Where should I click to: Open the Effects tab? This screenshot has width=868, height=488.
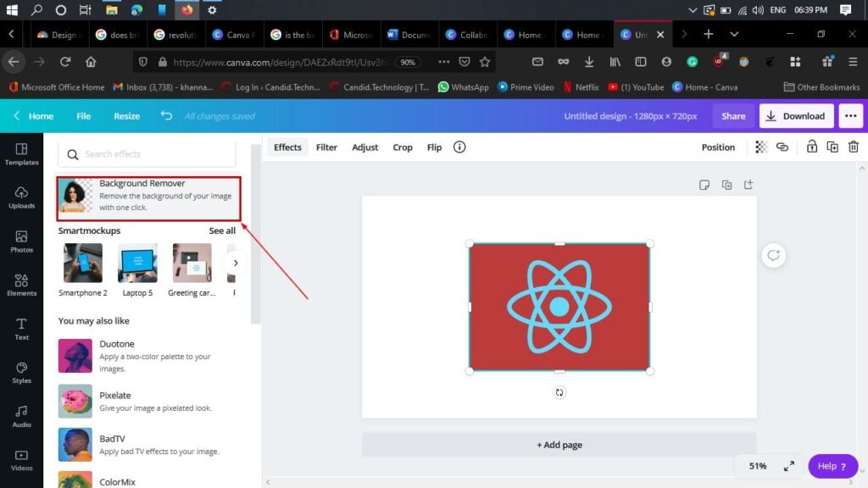pos(287,147)
